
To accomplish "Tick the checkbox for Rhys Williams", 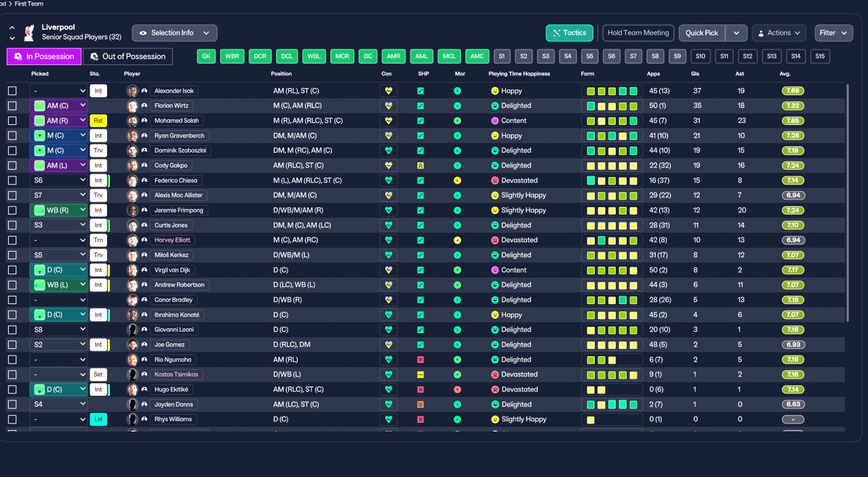I will [x=12, y=419].
